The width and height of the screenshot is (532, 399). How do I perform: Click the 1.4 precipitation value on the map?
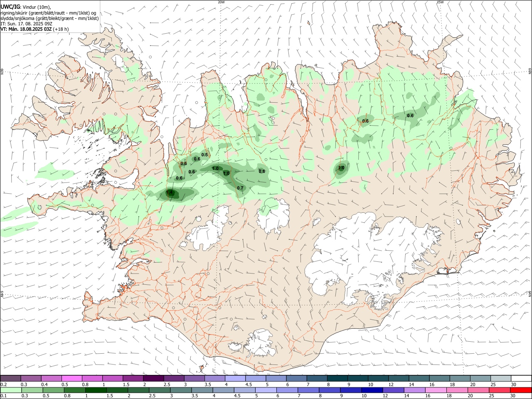pyautogui.click(x=170, y=193)
